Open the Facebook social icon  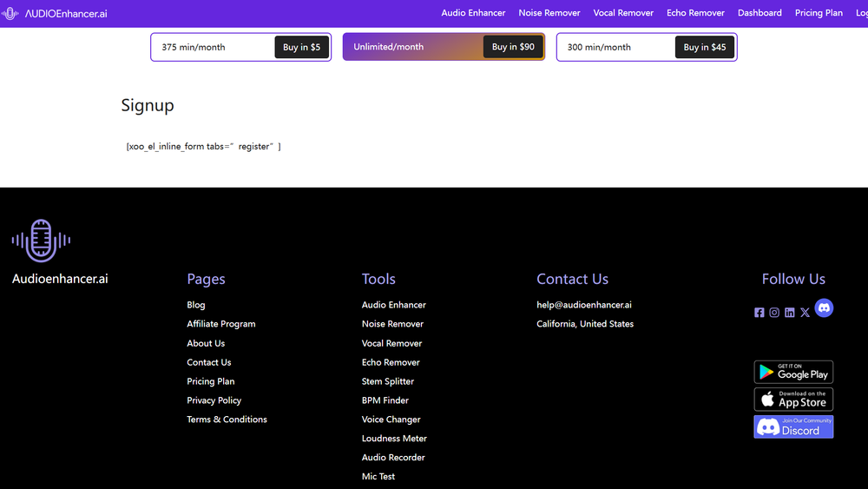(759, 313)
